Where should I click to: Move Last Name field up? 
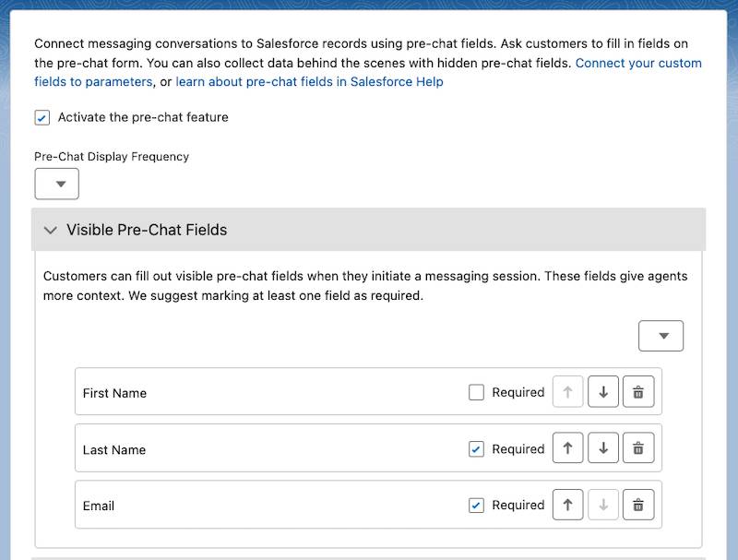(x=567, y=448)
